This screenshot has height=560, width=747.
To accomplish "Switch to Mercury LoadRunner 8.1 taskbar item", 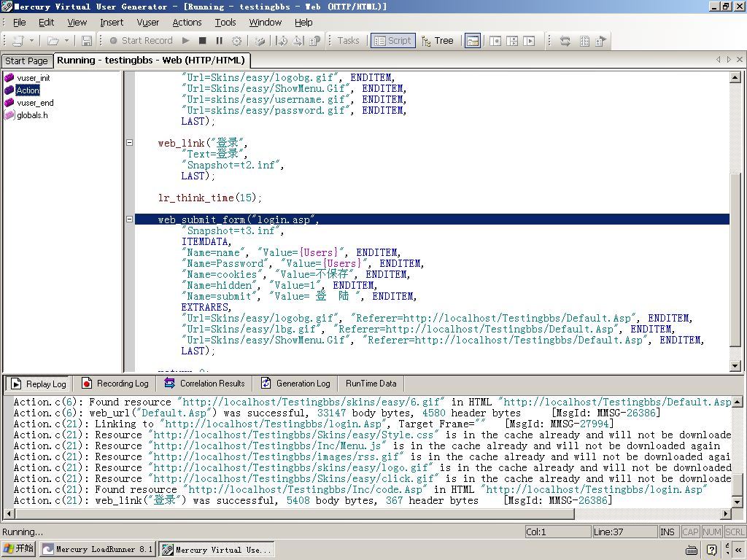I will (x=98, y=549).
